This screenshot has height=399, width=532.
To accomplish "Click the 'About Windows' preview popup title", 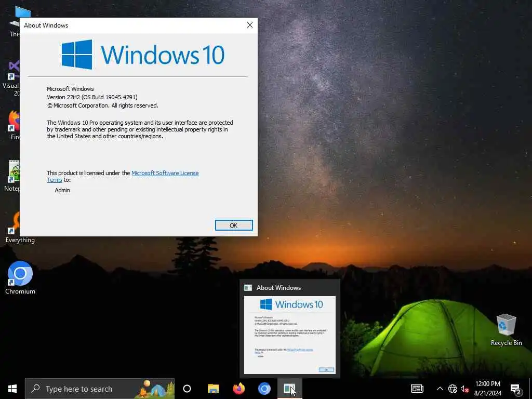I will click(x=278, y=288).
